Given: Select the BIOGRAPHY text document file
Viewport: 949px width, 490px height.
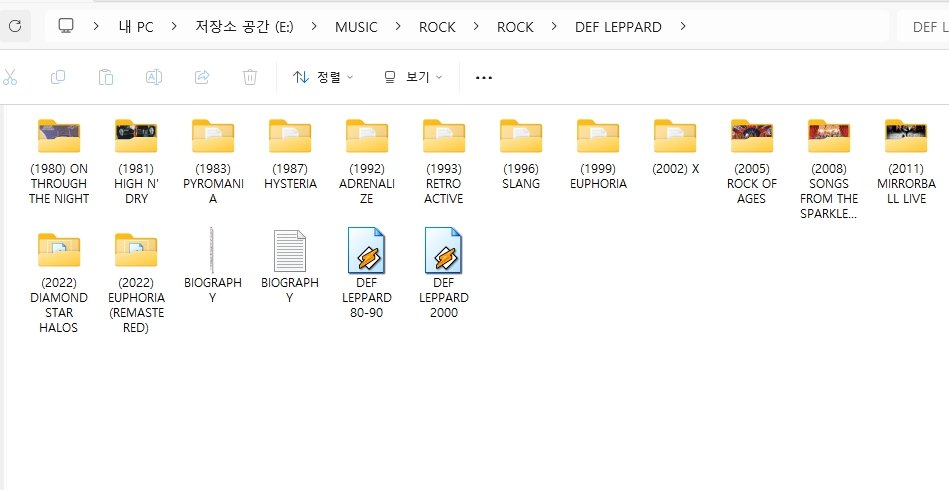Looking at the screenshot, I should (x=290, y=265).
